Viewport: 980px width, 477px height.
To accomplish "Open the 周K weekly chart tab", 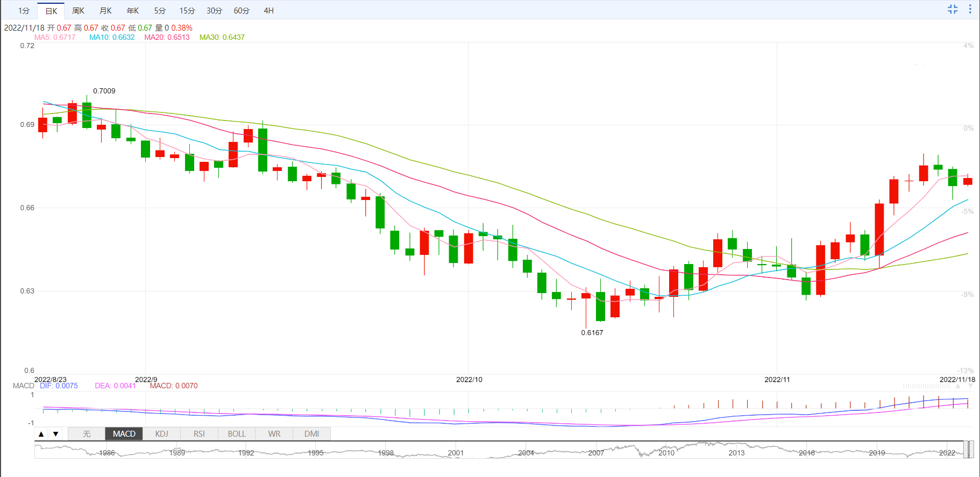I will tap(79, 11).
